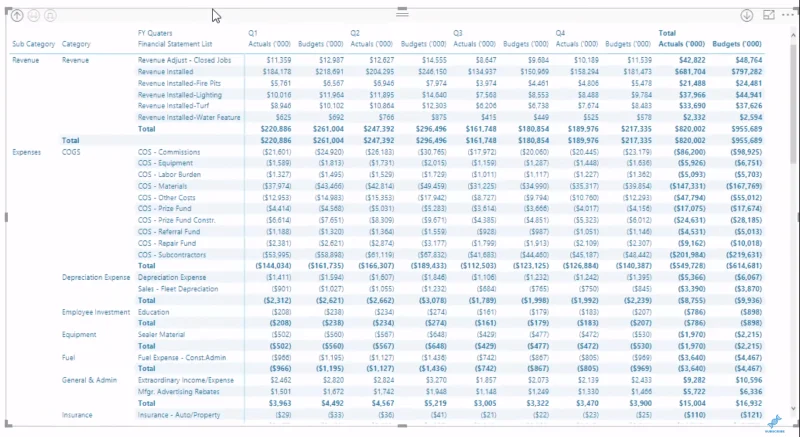Open Focus mode for the matrix visual
This screenshot has height=437, width=800.
[x=768, y=15]
